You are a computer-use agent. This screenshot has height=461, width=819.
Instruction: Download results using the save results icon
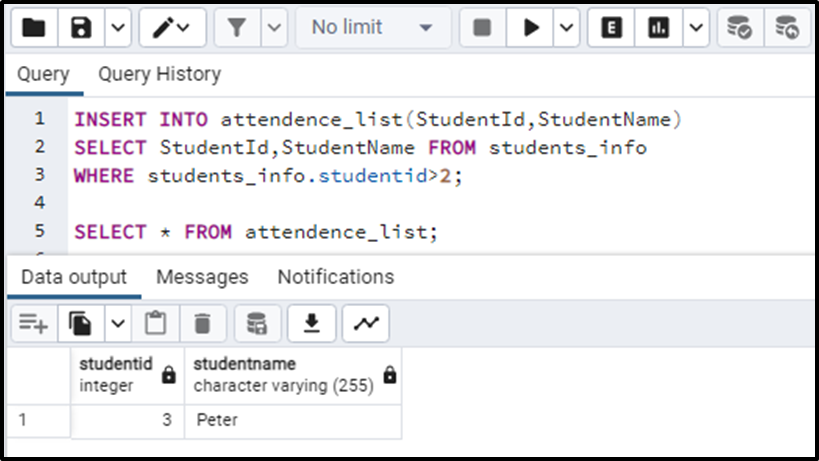point(312,323)
